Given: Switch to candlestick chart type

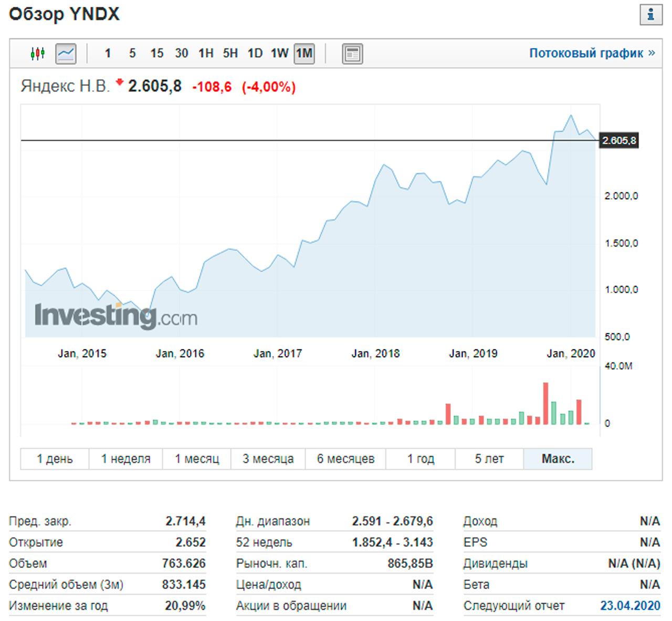Looking at the screenshot, I should tap(38, 54).
